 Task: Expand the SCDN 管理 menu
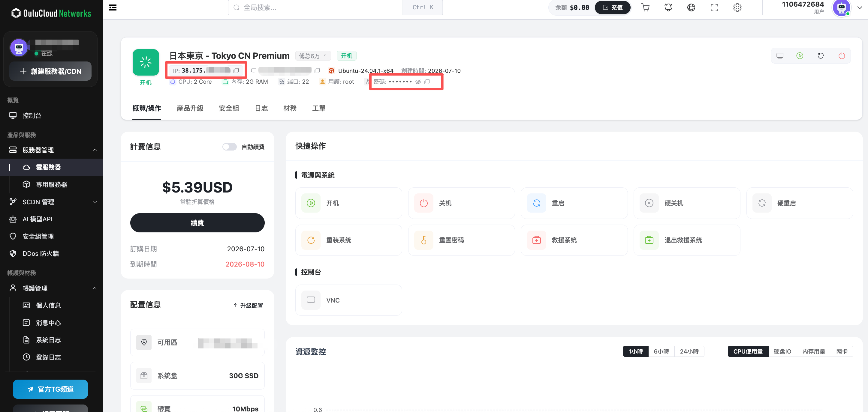(95, 202)
